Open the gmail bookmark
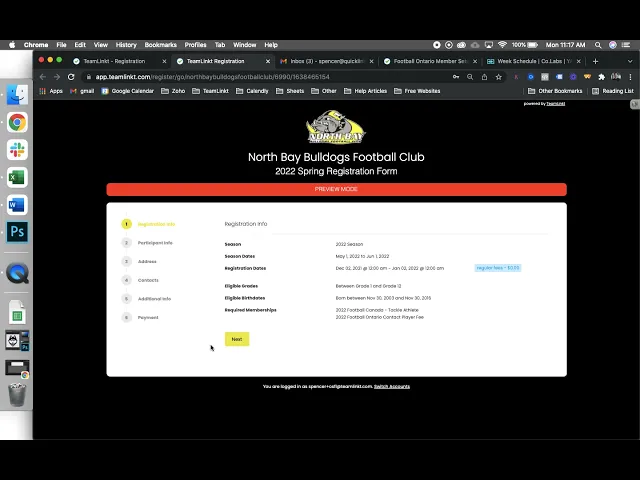The width and height of the screenshot is (640, 480). [x=82, y=91]
